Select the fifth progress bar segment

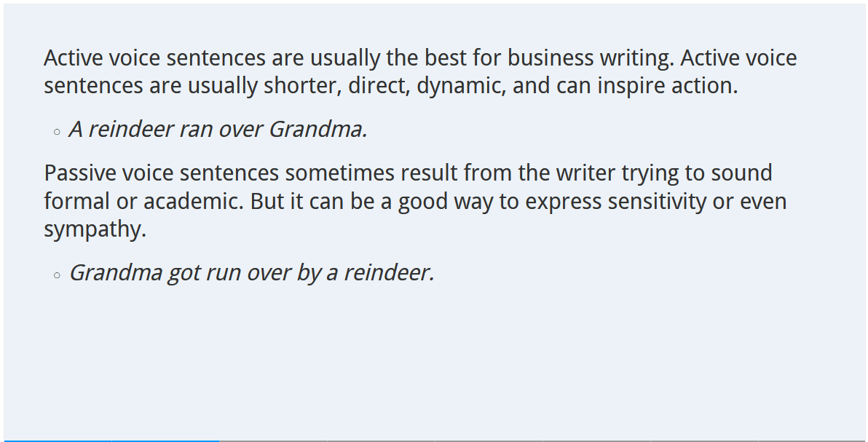[489, 440]
